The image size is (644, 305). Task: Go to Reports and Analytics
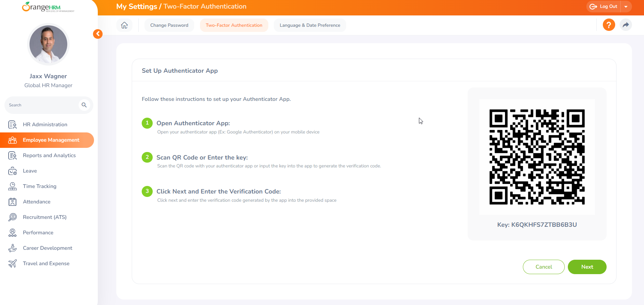coord(47,155)
